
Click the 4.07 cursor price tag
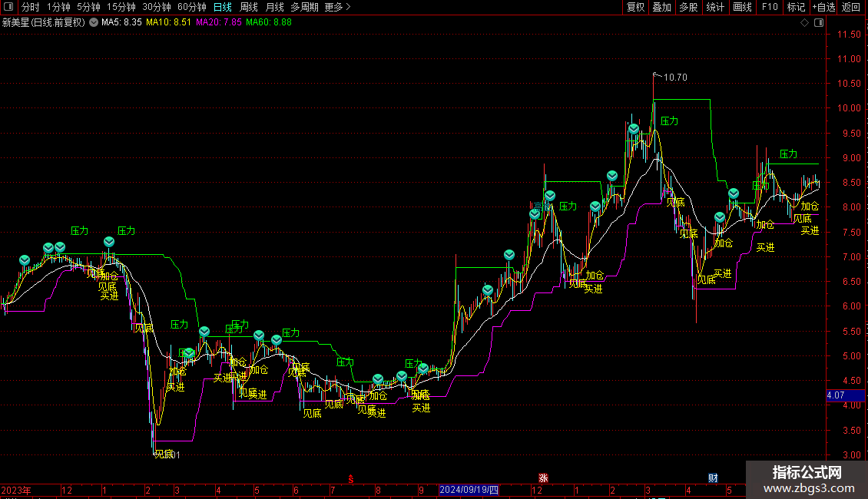click(x=845, y=395)
